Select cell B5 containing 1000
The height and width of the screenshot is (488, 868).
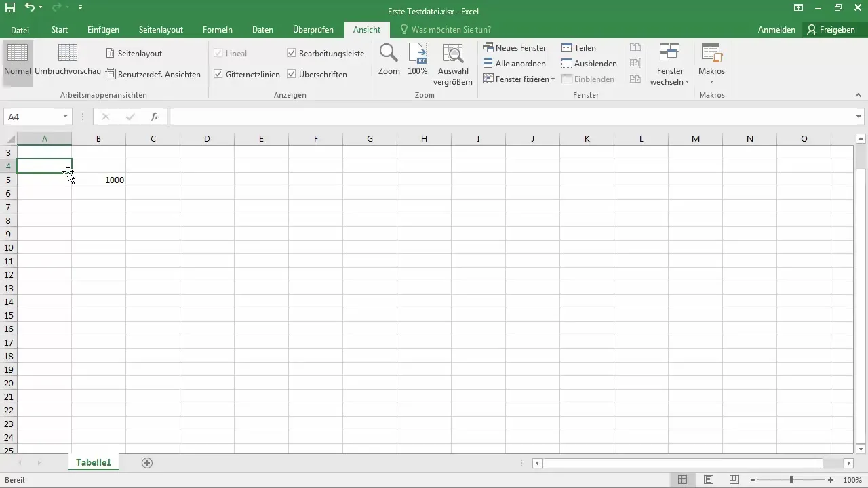99,180
